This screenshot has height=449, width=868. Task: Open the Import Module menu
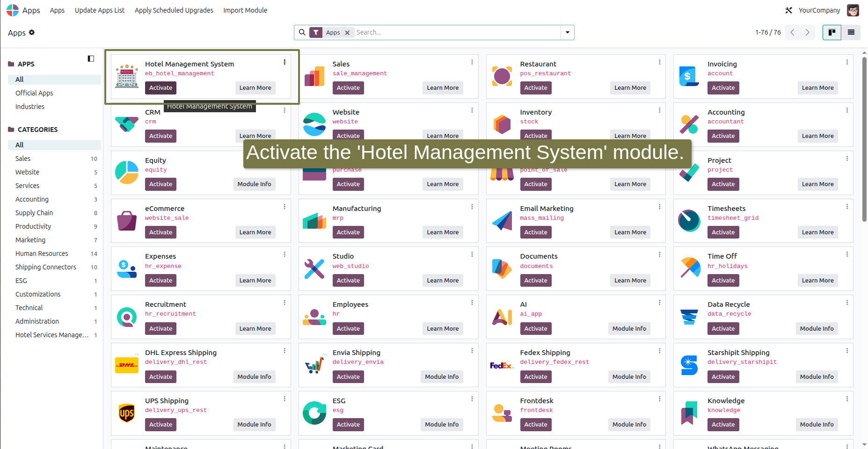coord(245,10)
